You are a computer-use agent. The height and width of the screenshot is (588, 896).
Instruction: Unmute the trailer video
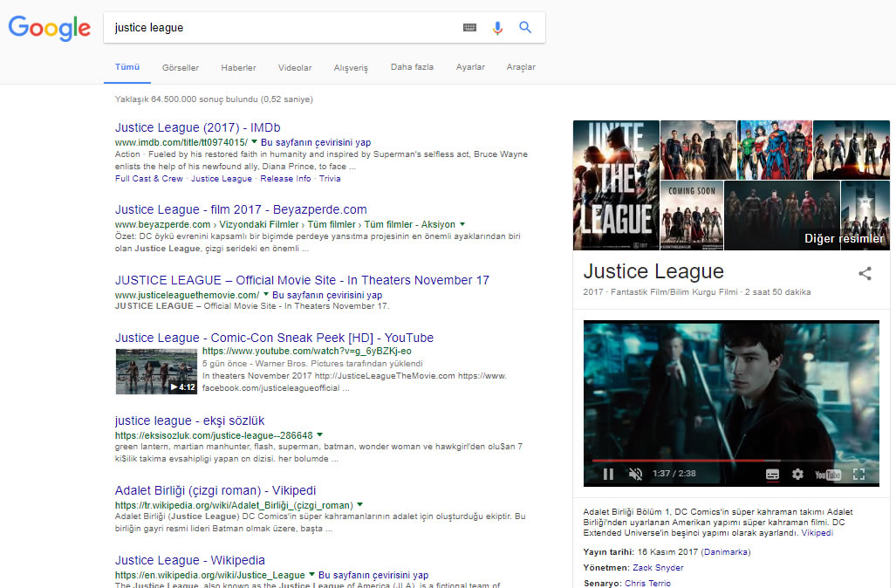(635, 474)
